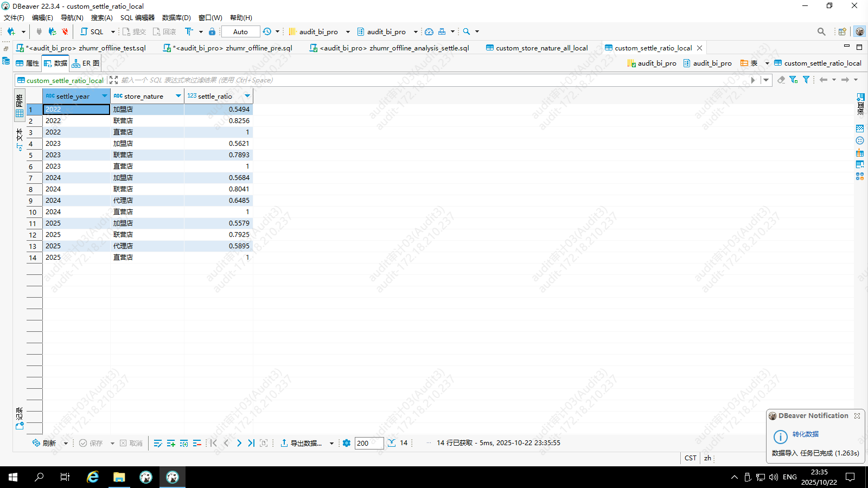The image size is (868, 488).
Task: Switch to the ER 图 tab
Action: [86, 63]
